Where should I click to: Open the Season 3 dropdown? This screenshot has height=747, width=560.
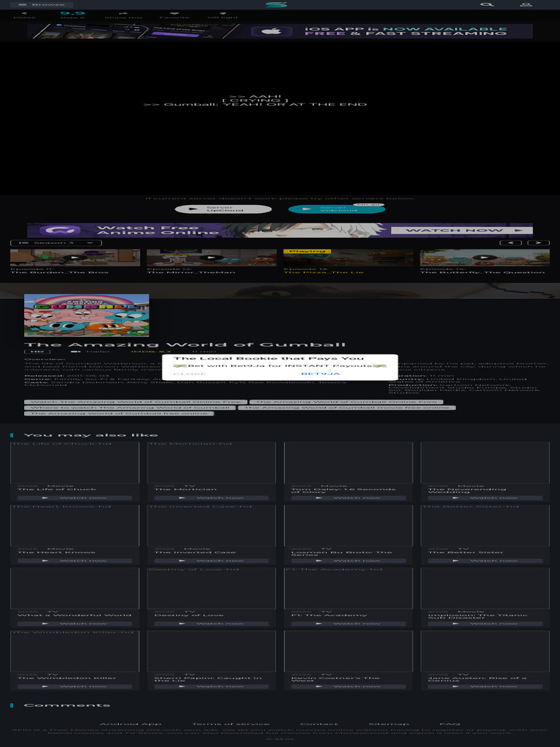click(55, 243)
